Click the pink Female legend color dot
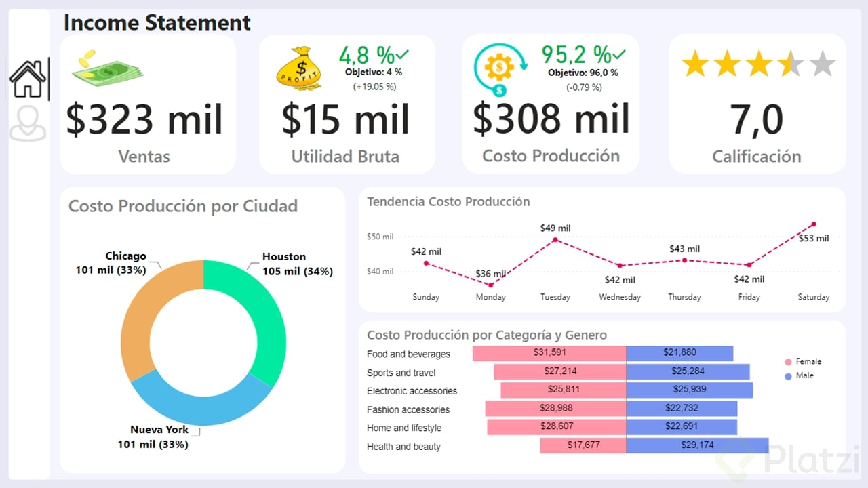The width and height of the screenshot is (868, 488). [x=787, y=361]
